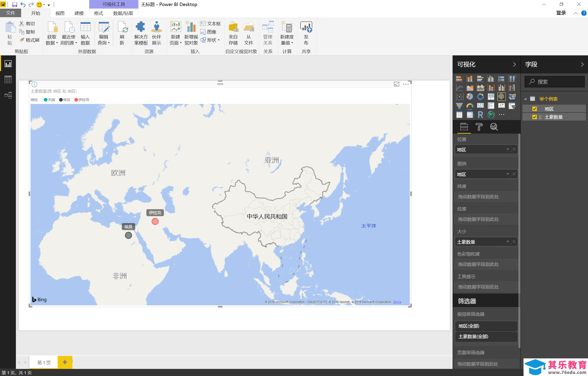Open the Analytics magnifier pane
Screen dimensions: 588x376
[494, 127]
